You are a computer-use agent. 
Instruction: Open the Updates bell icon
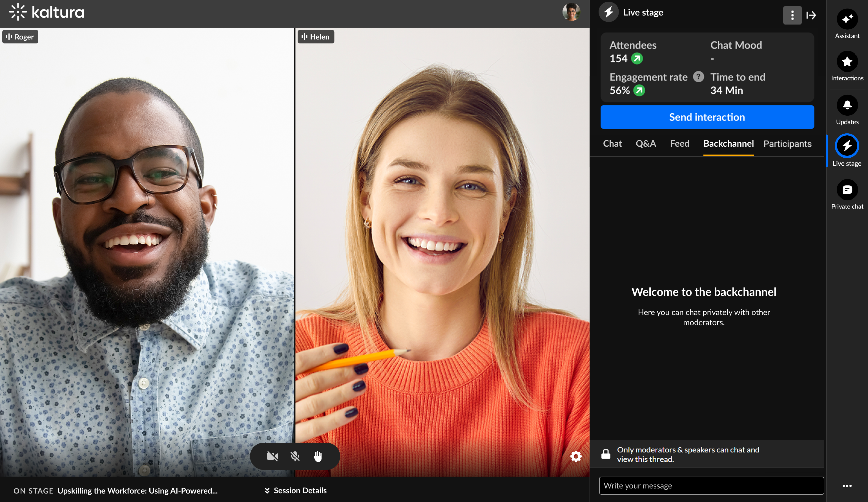pos(847,105)
